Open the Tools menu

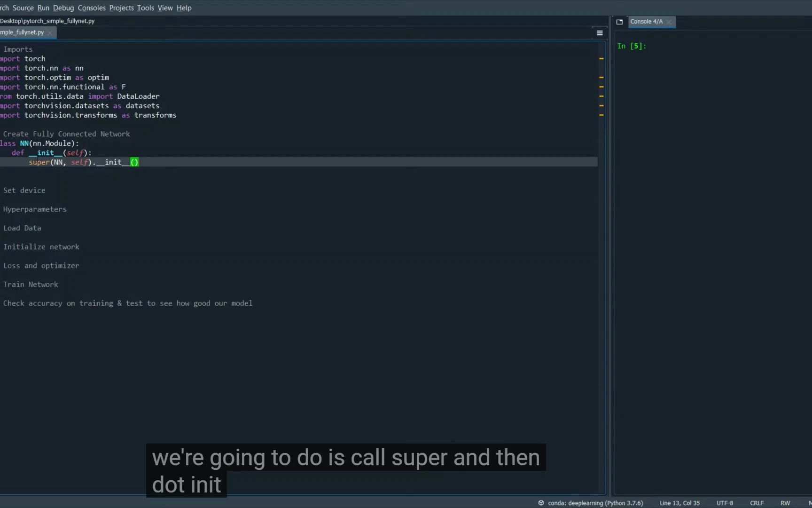pyautogui.click(x=146, y=8)
